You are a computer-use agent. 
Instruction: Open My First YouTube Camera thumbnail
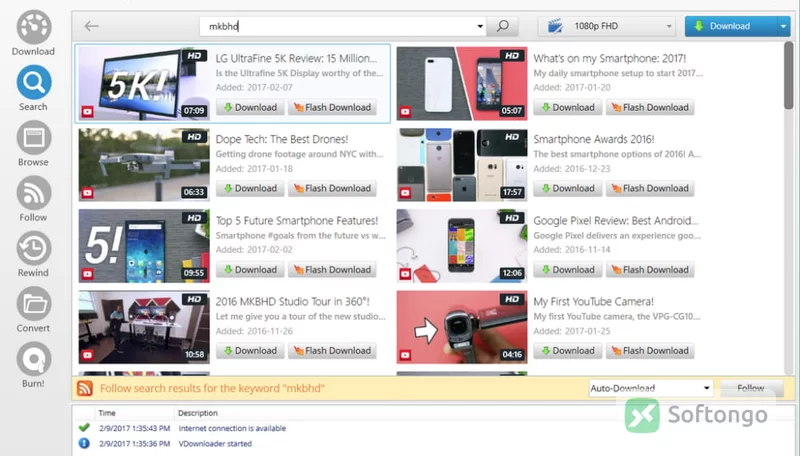pyautogui.click(x=462, y=327)
